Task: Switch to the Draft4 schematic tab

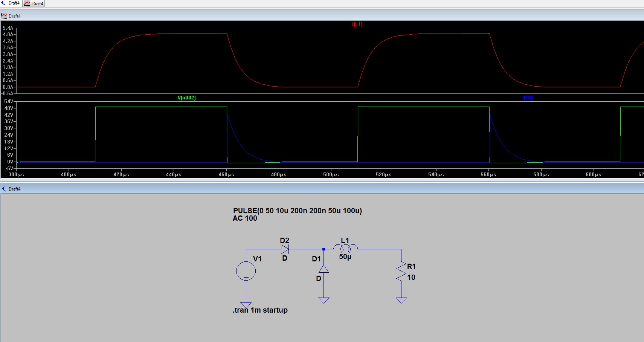Action: coord(11,3)
